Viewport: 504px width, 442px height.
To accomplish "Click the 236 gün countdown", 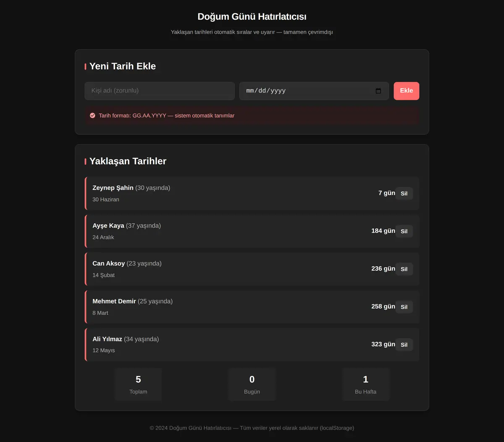I will [x=383, y=268].
